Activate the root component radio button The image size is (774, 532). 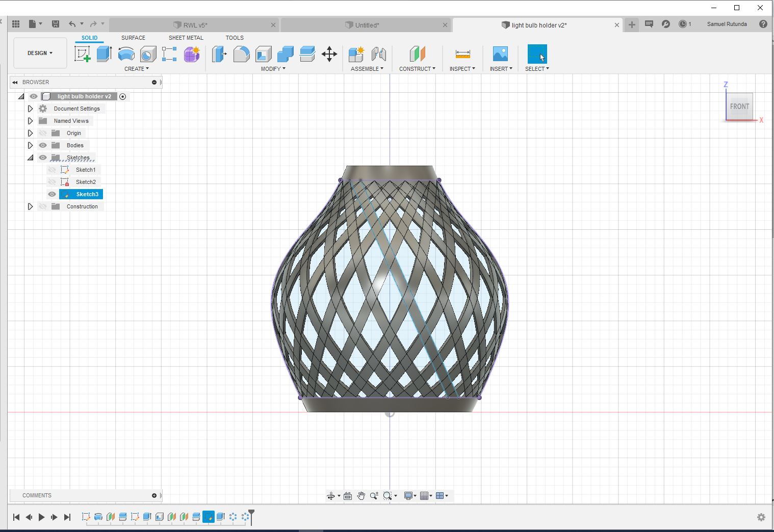(x=122, y=96)
